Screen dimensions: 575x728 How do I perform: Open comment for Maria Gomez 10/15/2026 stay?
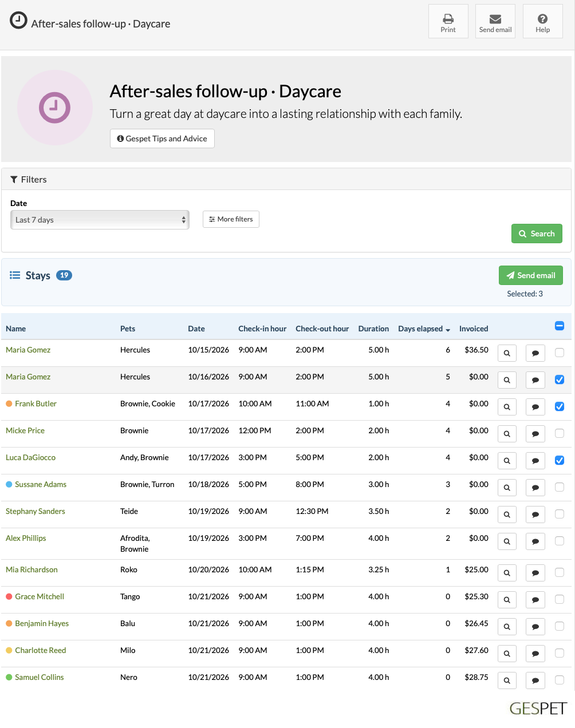pos(535,353)
